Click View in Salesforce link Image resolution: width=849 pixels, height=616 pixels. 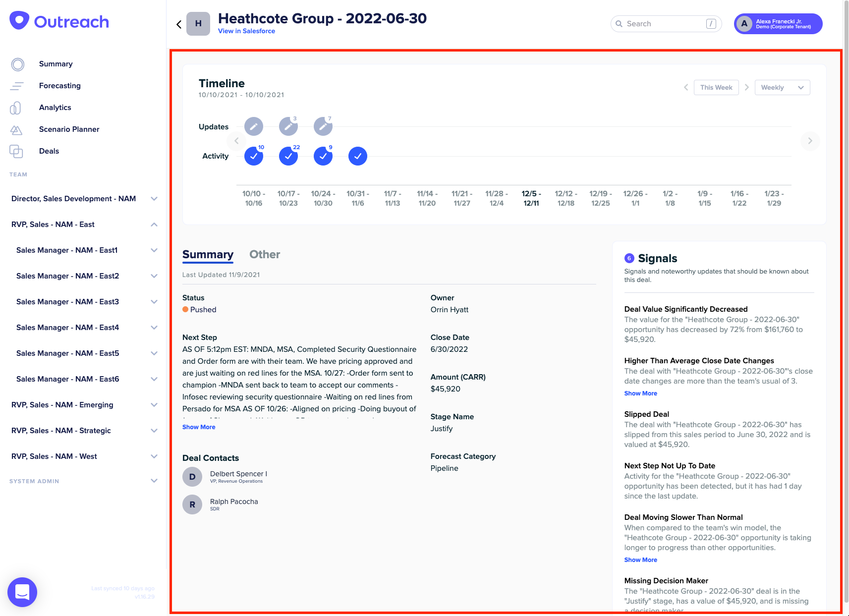coord(246,31)
